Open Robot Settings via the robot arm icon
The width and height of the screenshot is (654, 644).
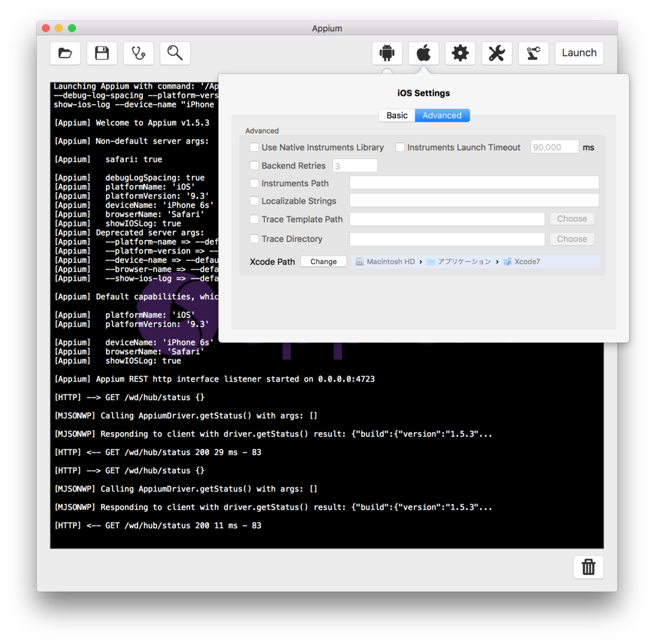533,53
